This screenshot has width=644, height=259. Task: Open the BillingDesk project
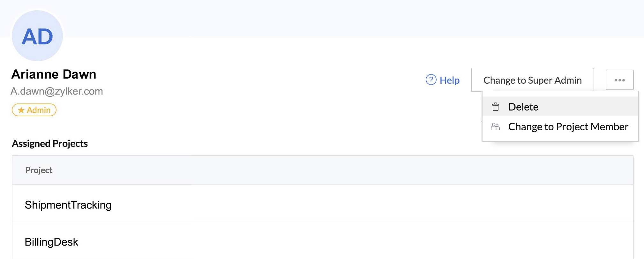(x=51, y=242)
